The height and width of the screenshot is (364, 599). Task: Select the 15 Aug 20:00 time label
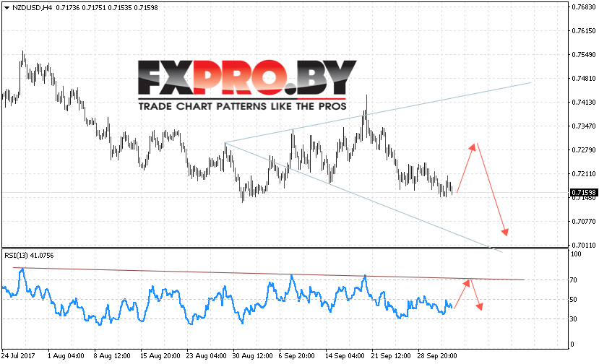(160, 355)
